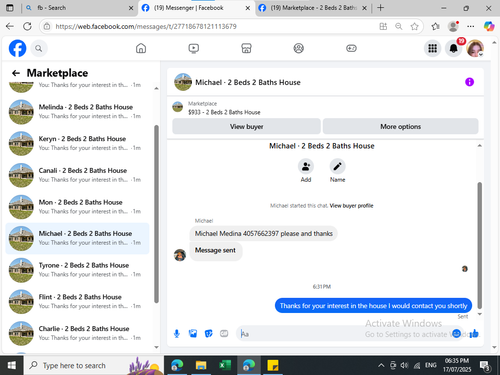Go to Home feed icon

141,48
